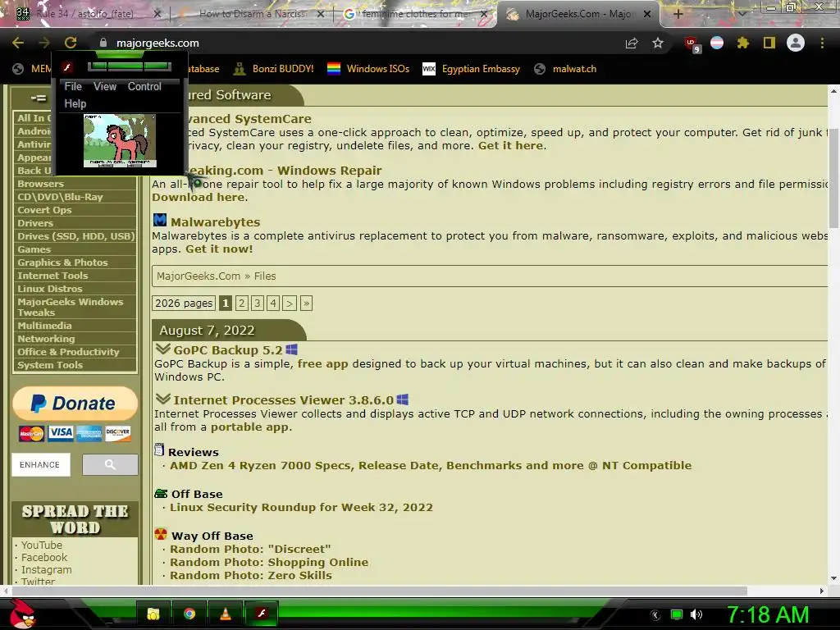The image size is (840, 630).
Task: Open System Tools category
Action: [75, 365]
